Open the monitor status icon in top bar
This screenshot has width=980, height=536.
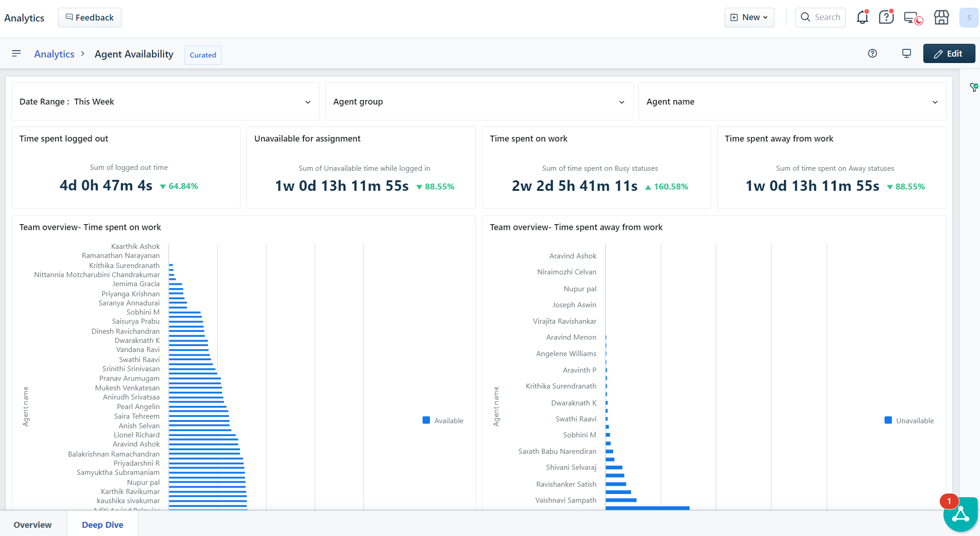(x=912, y=18)
